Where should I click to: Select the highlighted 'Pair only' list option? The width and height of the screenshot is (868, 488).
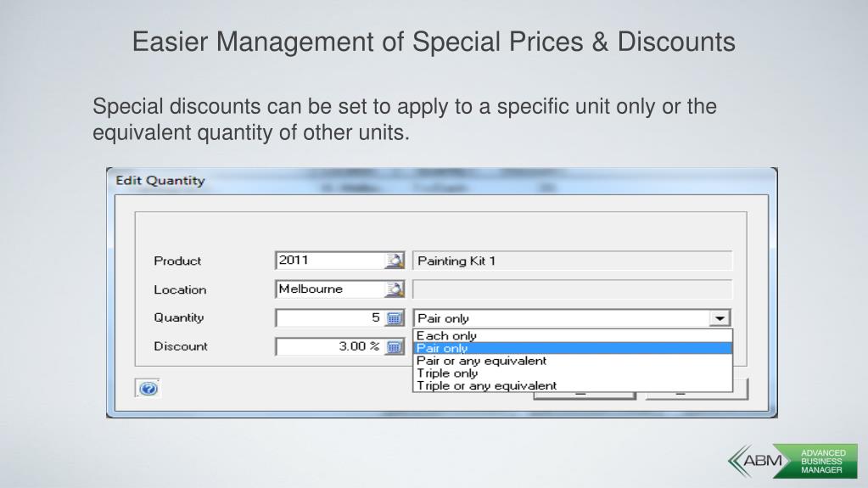[573, 348]
